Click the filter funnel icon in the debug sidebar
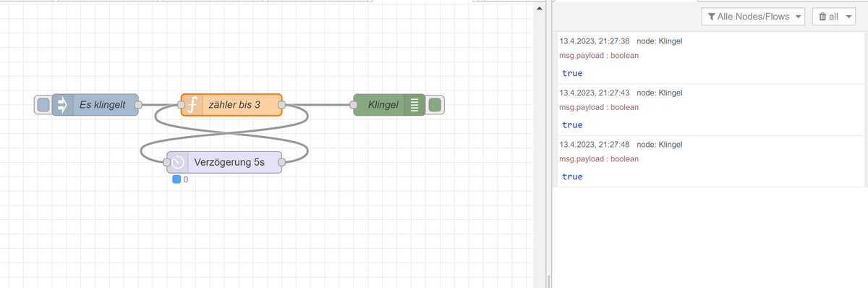 click(712, 17)
